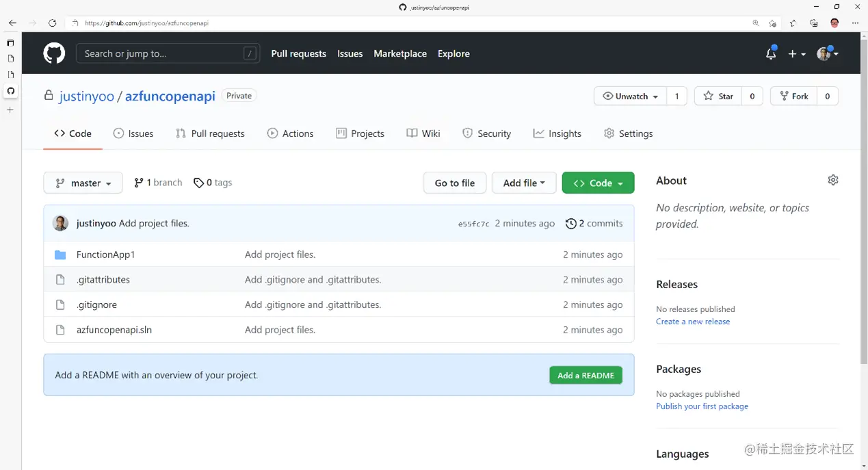868x470 pixels.
Task: Open the repository Settings tab
Action: tap(629, 133)
